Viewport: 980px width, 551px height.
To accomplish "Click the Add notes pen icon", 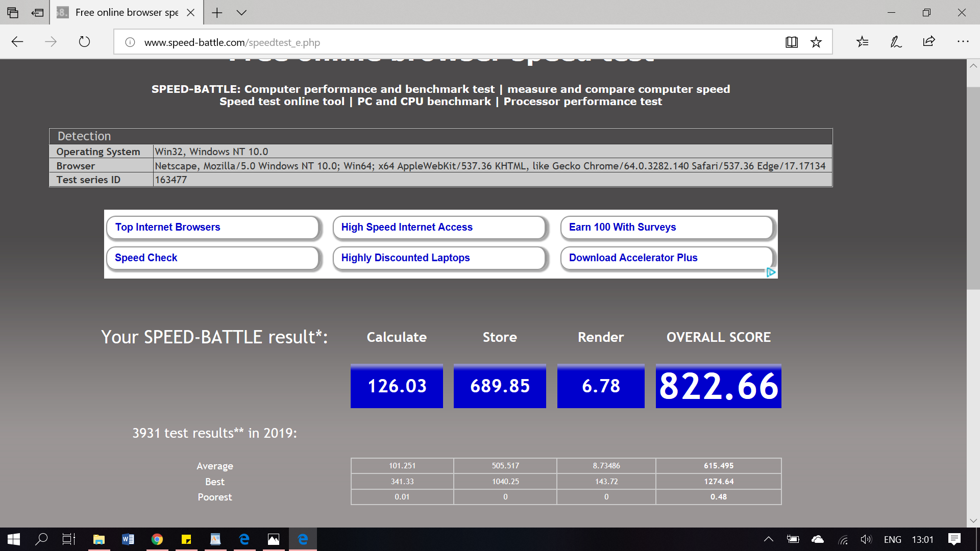I will click(896, 42).
